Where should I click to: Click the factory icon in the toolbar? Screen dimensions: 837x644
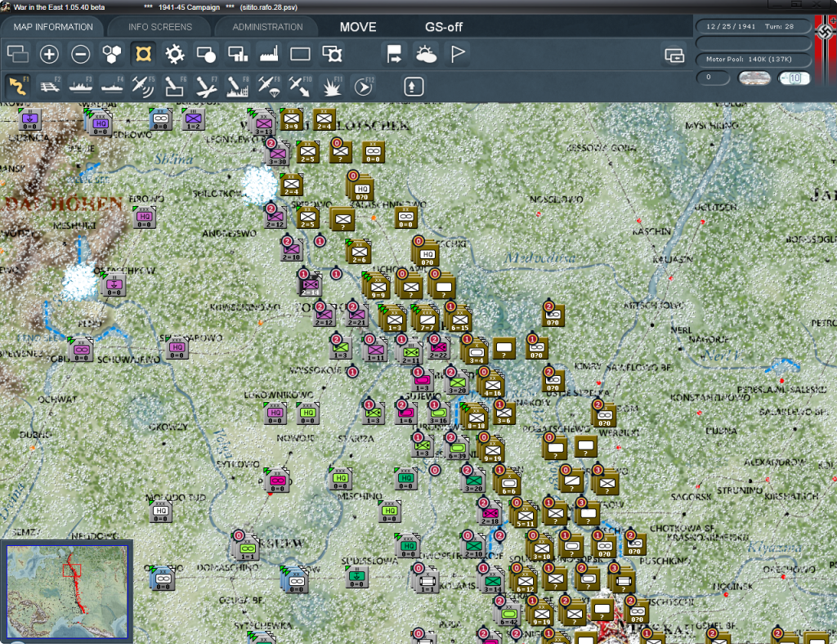(269, 54)
